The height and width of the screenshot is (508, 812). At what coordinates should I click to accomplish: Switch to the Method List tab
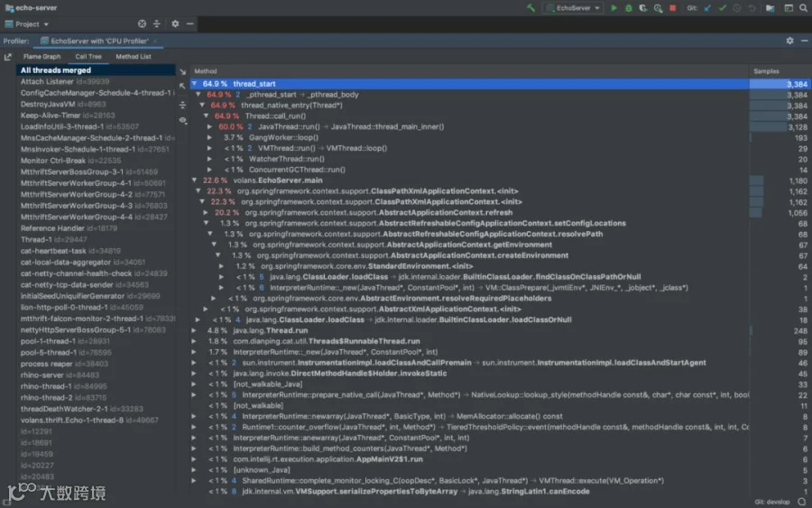click(134, 57)
